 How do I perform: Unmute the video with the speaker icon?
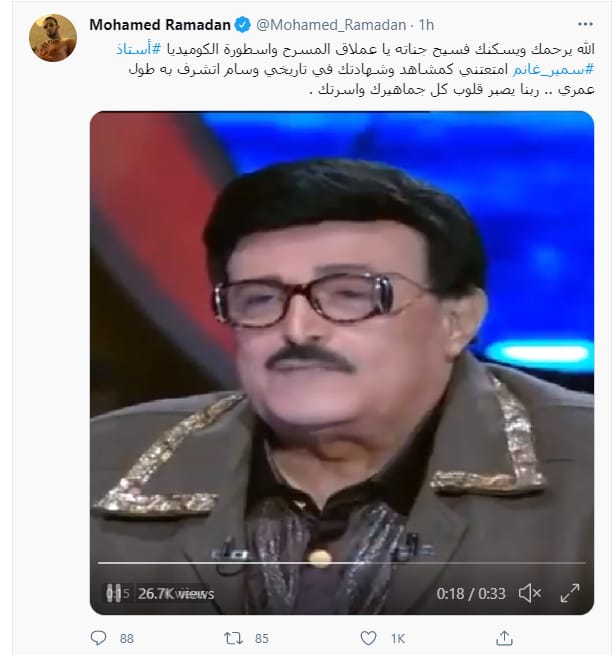coord(530,593)
